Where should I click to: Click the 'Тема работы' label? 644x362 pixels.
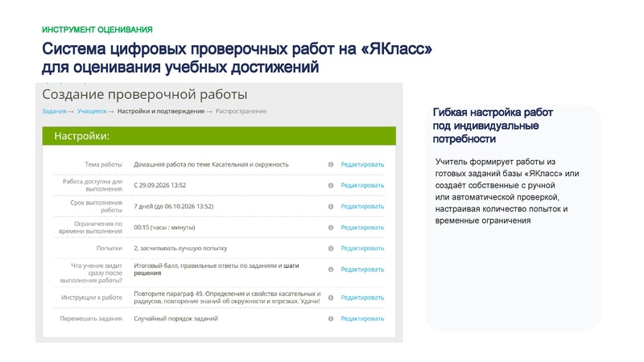tap(104, 165)
